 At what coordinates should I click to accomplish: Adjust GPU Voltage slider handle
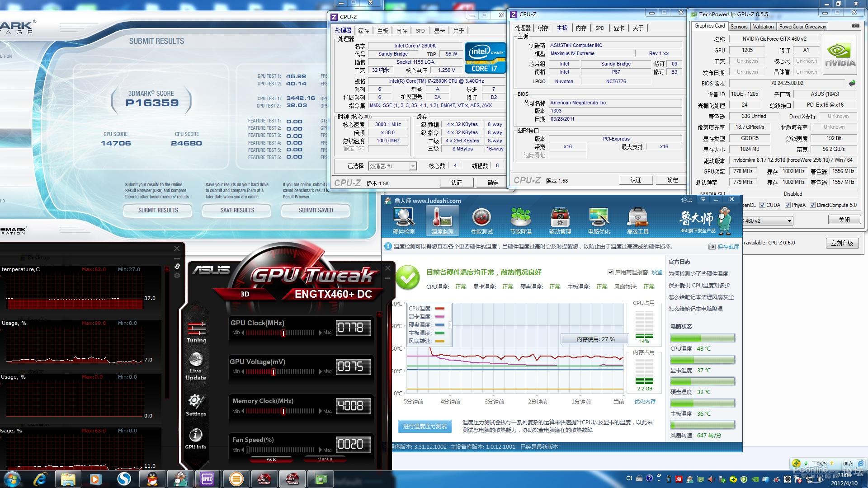pos(274,372)
